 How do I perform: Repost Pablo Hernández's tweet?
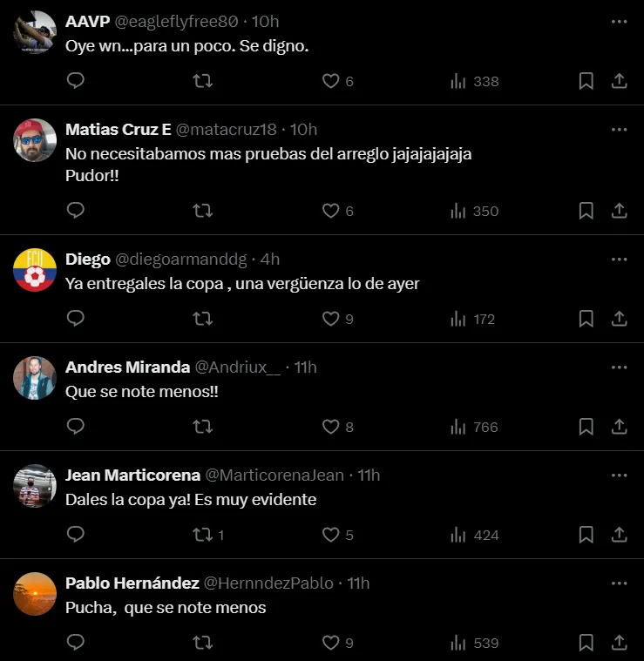[202, 643]
